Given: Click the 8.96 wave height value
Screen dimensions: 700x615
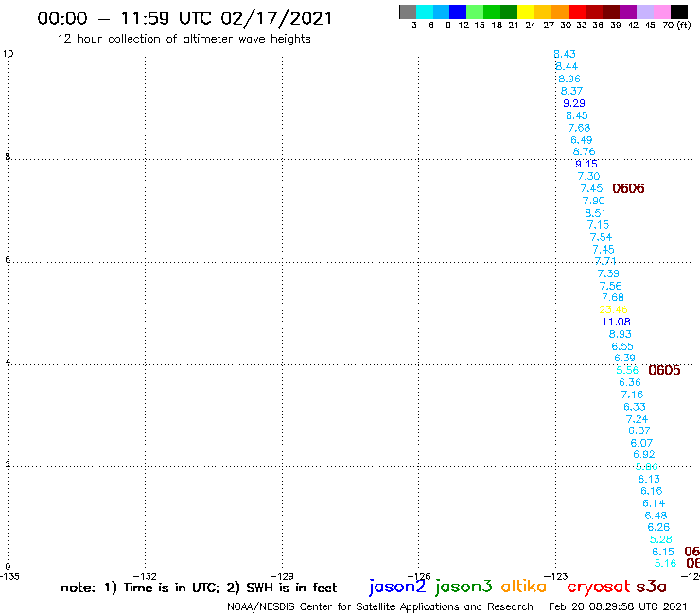Looking at the screenshot, I should 569,79.
